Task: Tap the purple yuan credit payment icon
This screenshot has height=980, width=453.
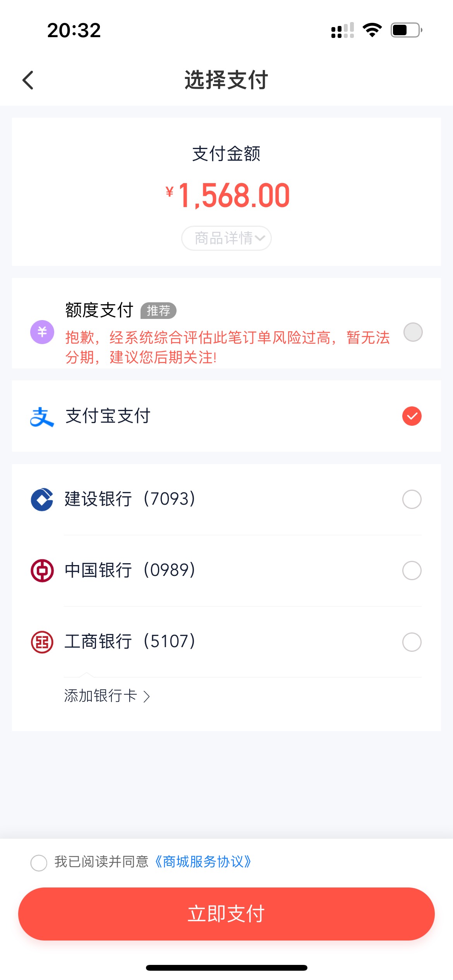Action: point(42,332)
